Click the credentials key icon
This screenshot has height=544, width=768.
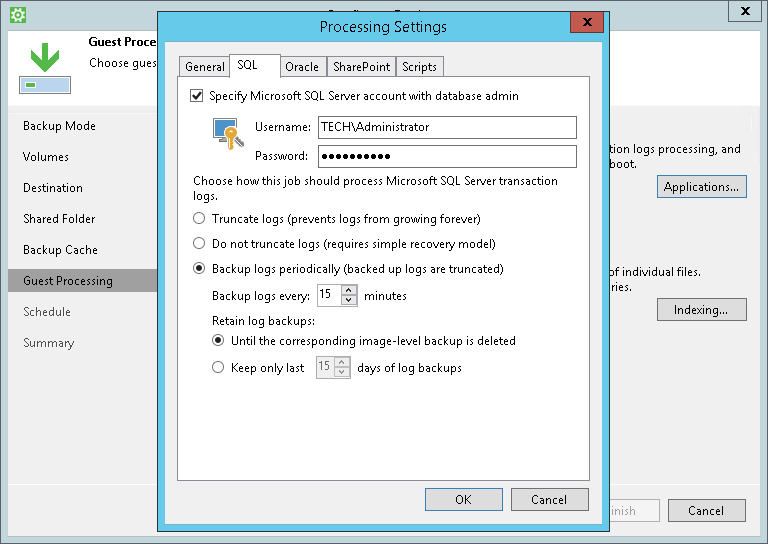coord(228,133)
